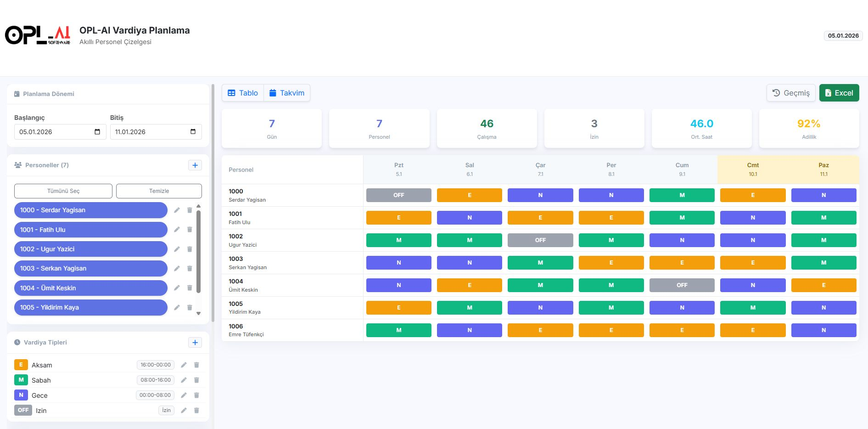Switch to the Takvim view tab
Image resolution: width=868 pixels, height=429 pixels.
287,93
